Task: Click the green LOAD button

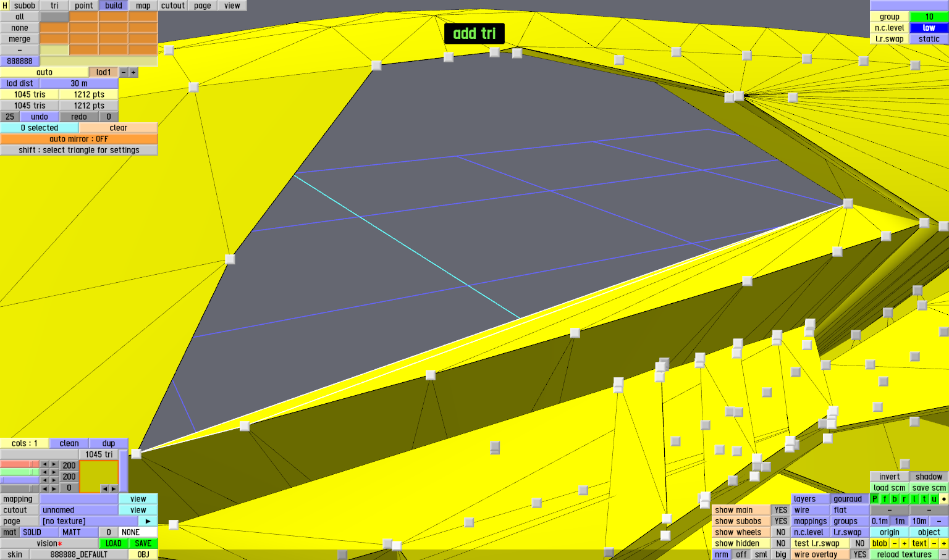Action: coord(114,543)
